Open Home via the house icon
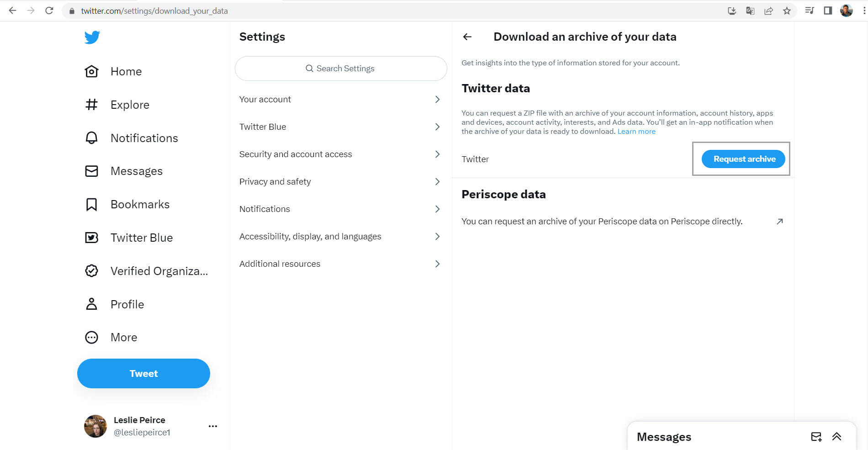This screenshot has height=450, width=868. tap(91, 71)
